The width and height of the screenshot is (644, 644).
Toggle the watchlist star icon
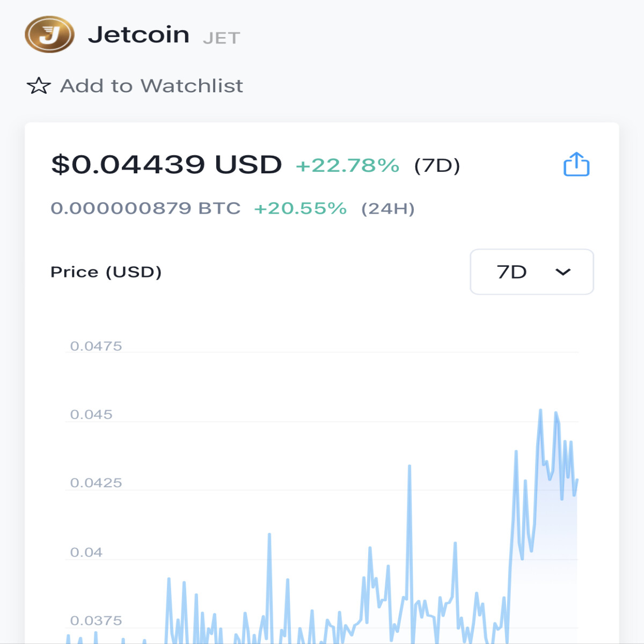[x=39, y=86]
